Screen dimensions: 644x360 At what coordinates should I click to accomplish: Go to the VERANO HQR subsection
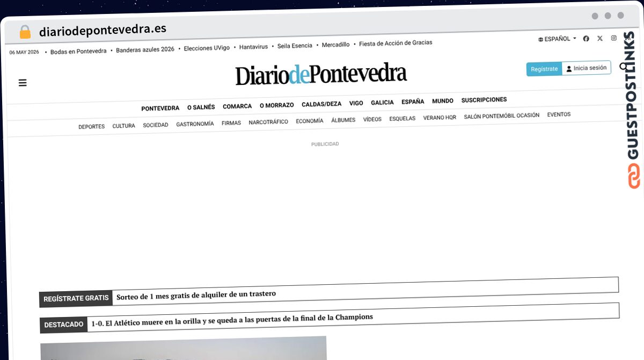tap(440, 118)
